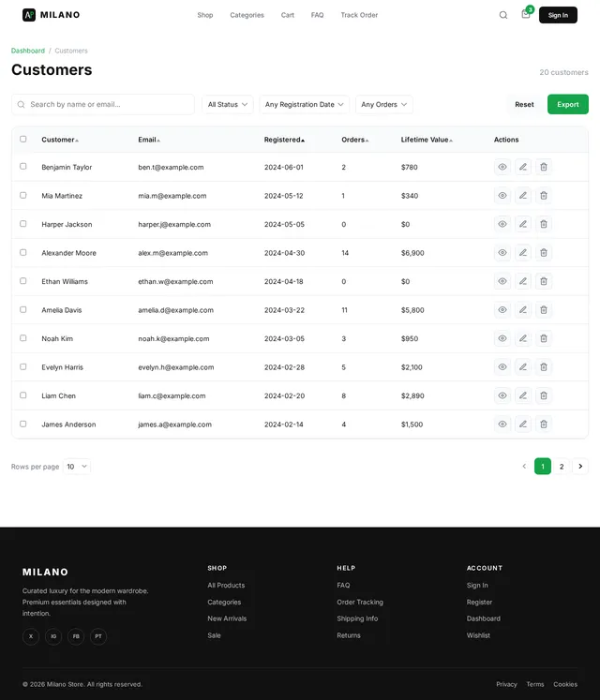Open the Rows per page dropdown
The width and height of the screenshot is (600, 700).
tap(77, 467)
